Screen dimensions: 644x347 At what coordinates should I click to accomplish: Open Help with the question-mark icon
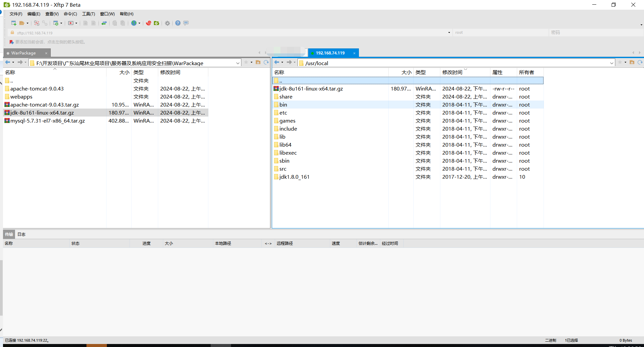coord(178,23)
